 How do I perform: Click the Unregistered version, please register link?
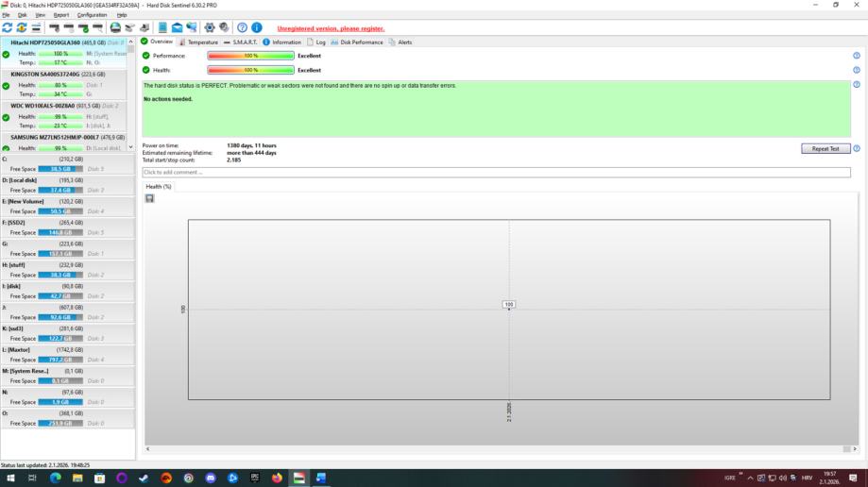pyautogui.click(x=331, y=28)
